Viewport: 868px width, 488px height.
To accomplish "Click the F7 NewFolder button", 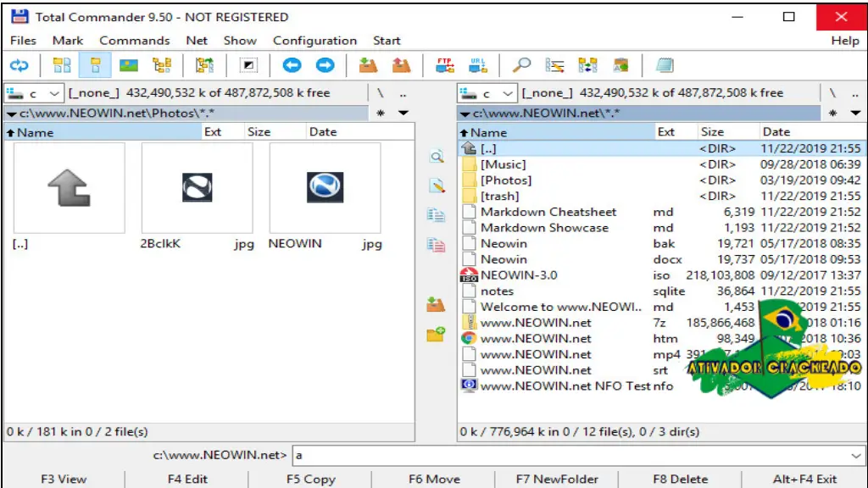I will 557,480.
